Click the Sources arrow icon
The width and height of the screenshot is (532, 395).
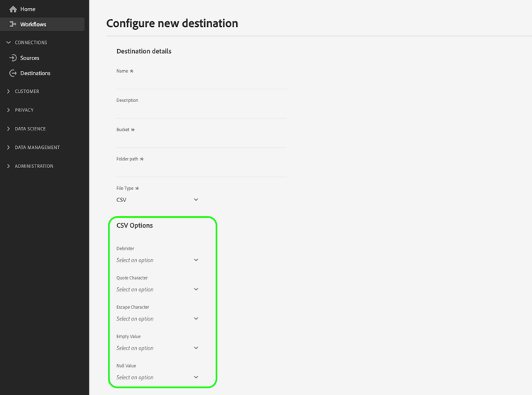pos(13,57)
